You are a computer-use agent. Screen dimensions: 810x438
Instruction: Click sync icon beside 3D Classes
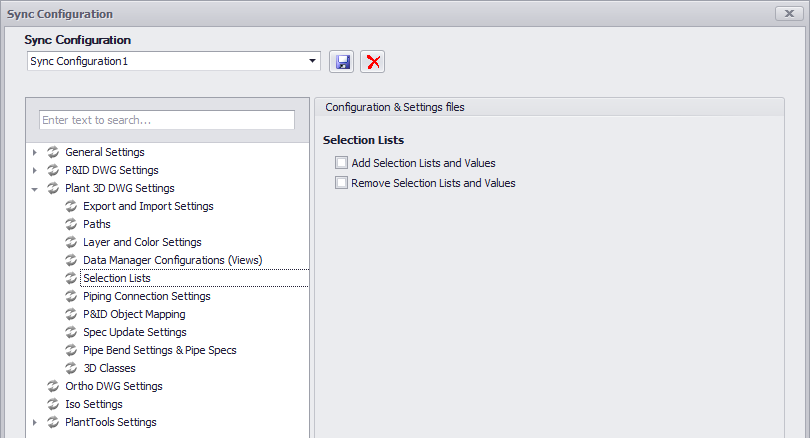[x=71, y=368]
